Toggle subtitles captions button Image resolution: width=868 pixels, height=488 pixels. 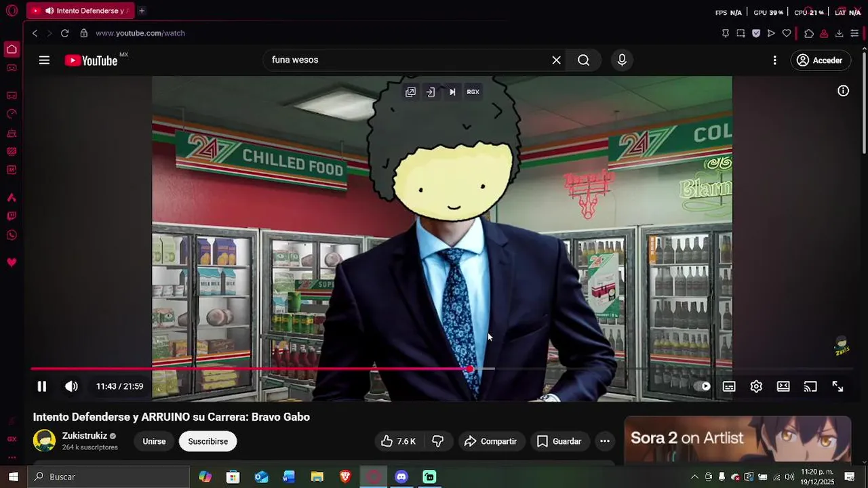tap(729, 386)
